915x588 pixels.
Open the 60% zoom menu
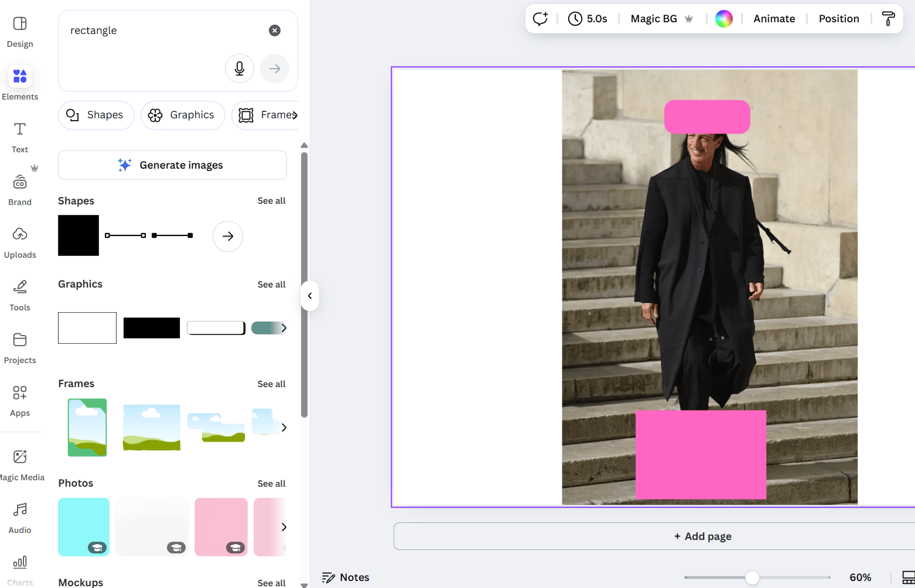(860, 577)
